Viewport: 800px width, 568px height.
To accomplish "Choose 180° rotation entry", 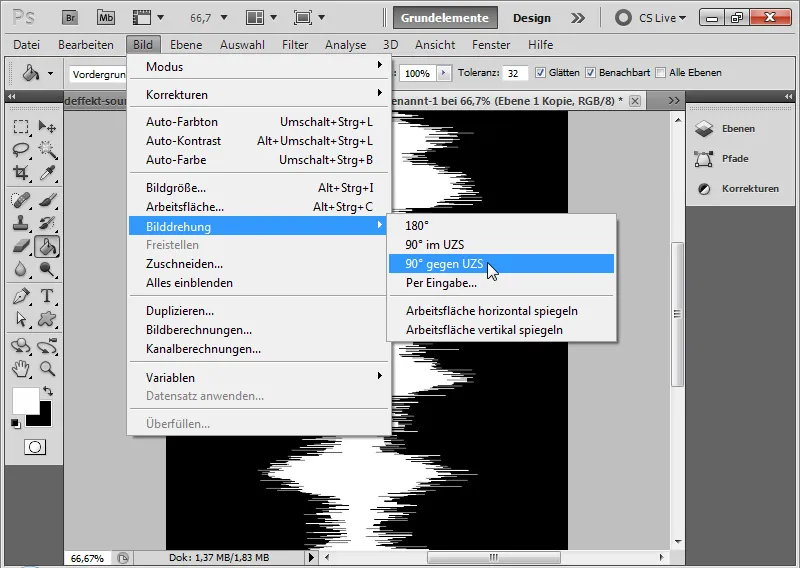I will 501,226.
